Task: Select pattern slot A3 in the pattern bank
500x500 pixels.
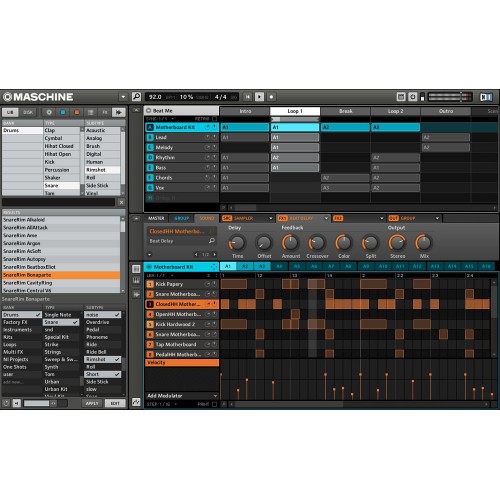Action: (262, 266)
